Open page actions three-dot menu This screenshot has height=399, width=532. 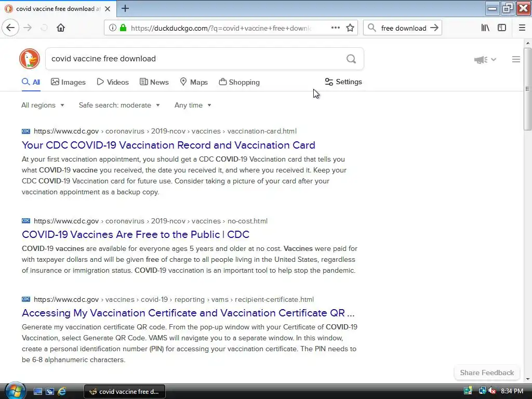tap(336, 28)
